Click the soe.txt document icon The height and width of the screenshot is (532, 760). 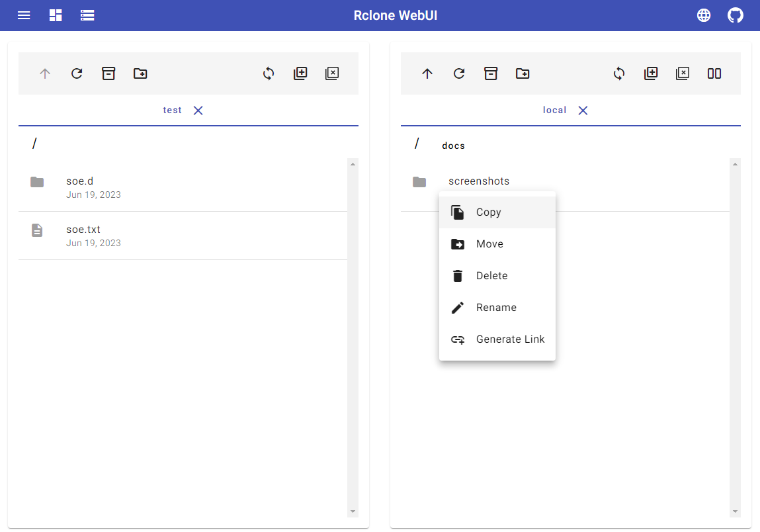click(x=37, y=230)
